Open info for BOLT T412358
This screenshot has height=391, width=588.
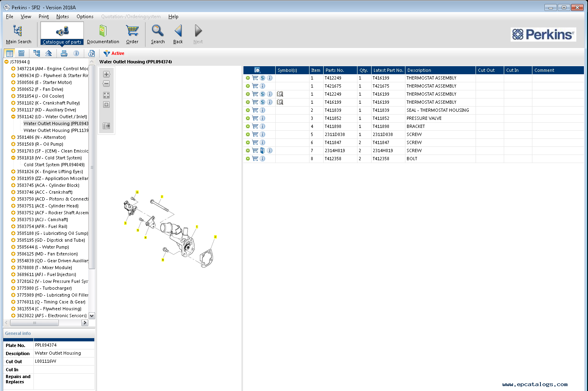click(262, 159)
